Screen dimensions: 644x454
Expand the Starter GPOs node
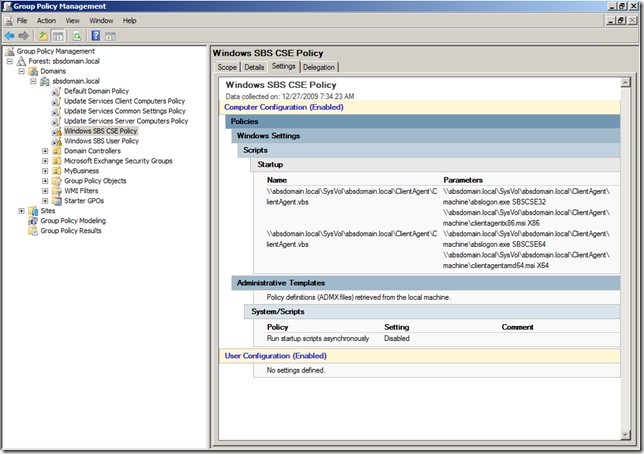45,201
